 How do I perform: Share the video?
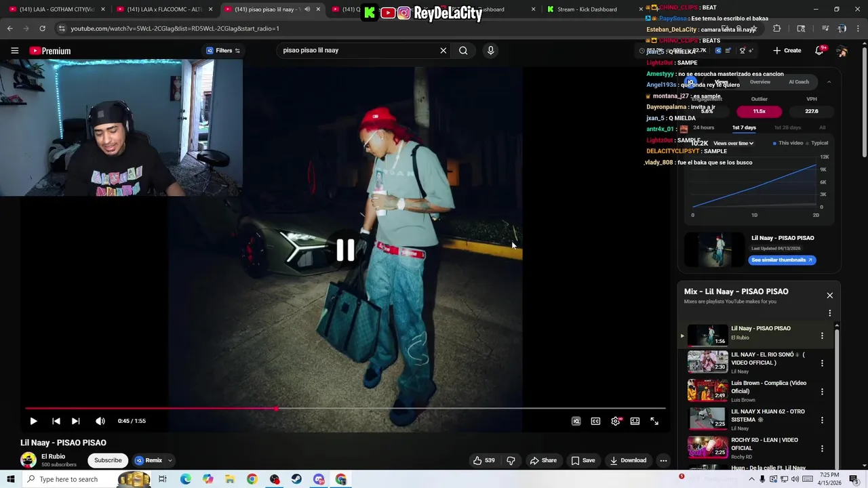(x=543, y=460)
